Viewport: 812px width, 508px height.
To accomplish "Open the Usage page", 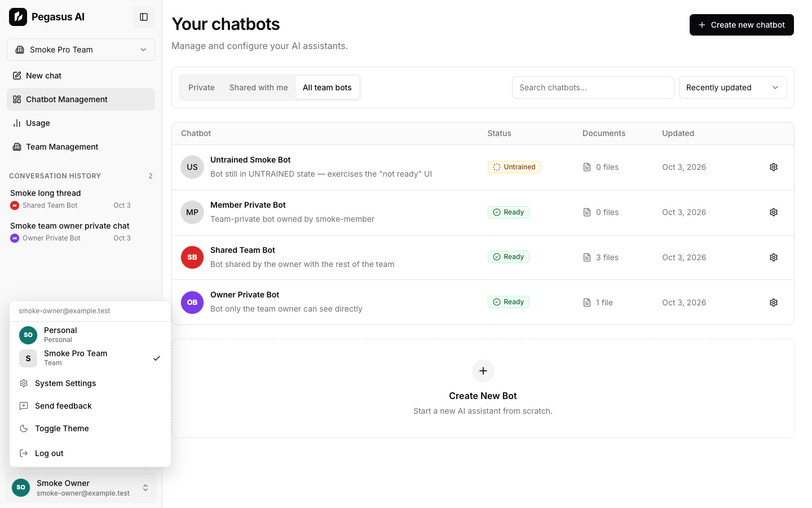I will click(81, 123).
